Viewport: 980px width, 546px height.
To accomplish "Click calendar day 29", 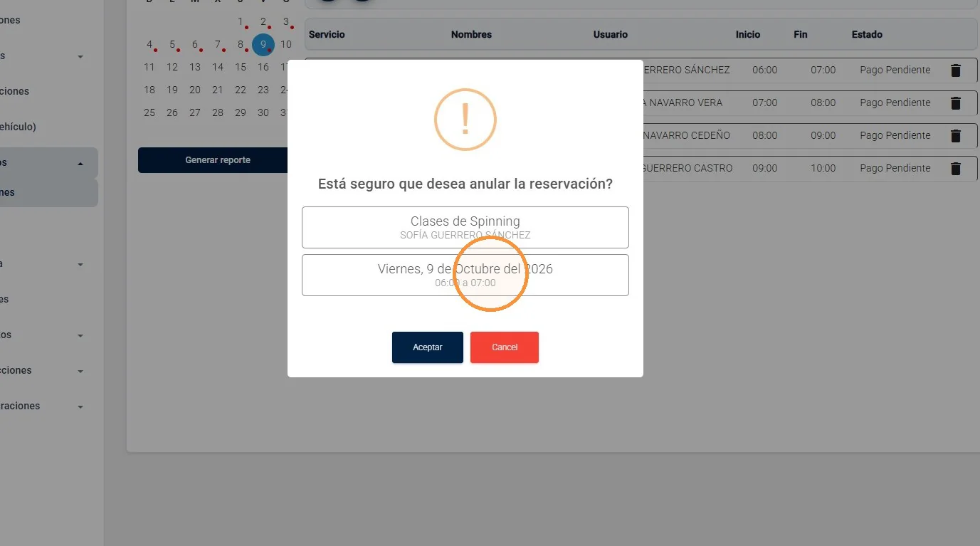I will tap(241, 112).
